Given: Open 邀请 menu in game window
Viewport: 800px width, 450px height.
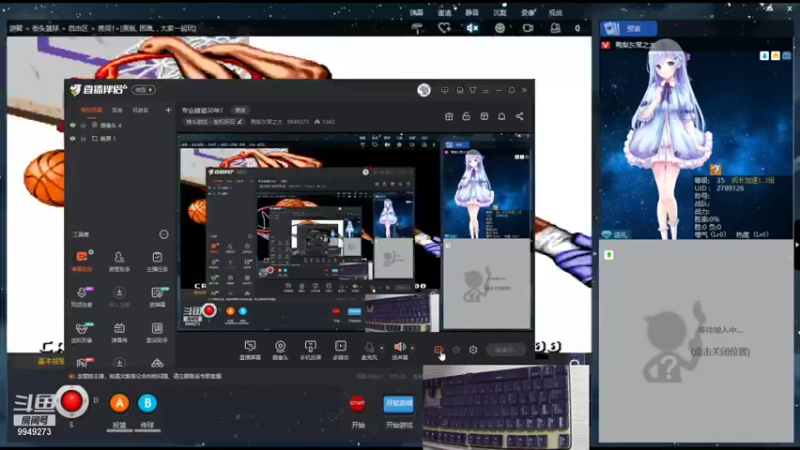Looking at the screenshot, I should 444,12.
